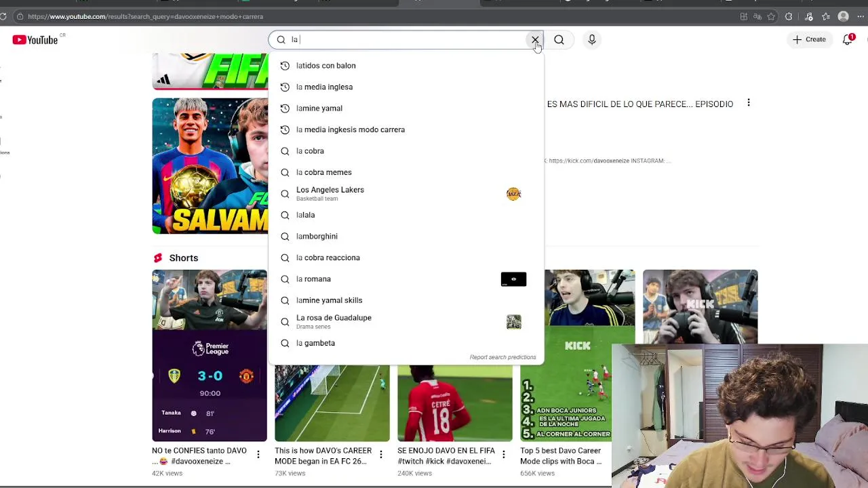868x488 pixels.
Task: Click the Shorts section icon
Action: point(158,258)
